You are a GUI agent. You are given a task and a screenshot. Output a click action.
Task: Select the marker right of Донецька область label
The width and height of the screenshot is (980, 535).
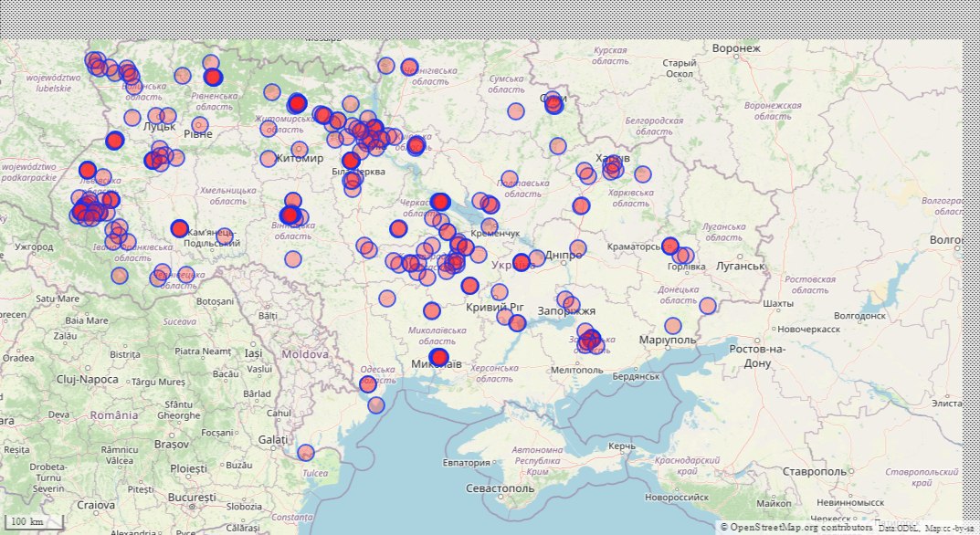click(x=708, y=306)
